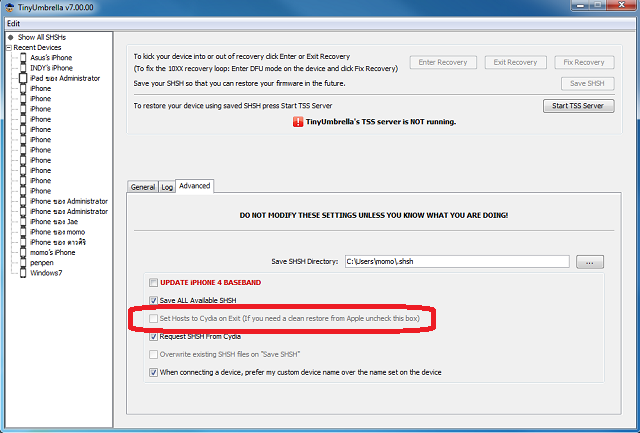Click the iPad icon beside iPad Administrator

coord(23,78)
